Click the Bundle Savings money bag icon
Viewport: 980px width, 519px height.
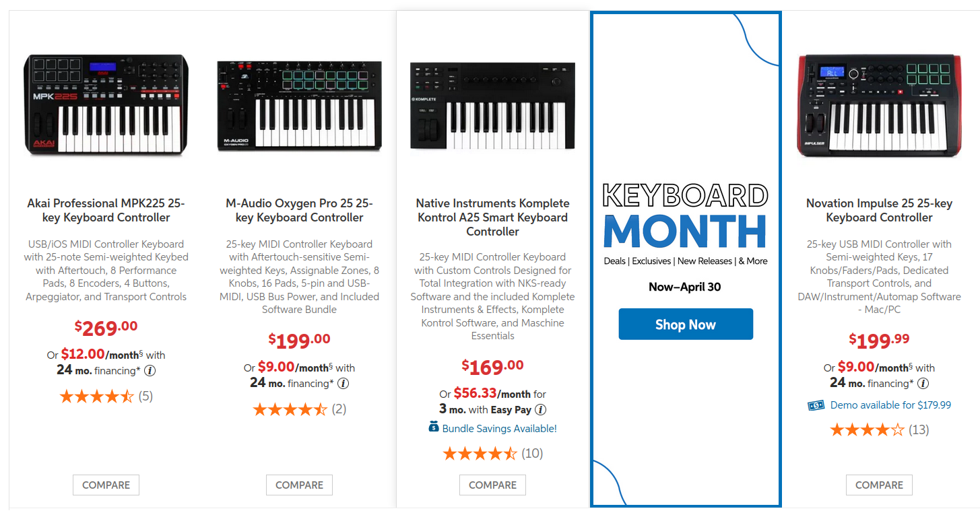point(434,427)
